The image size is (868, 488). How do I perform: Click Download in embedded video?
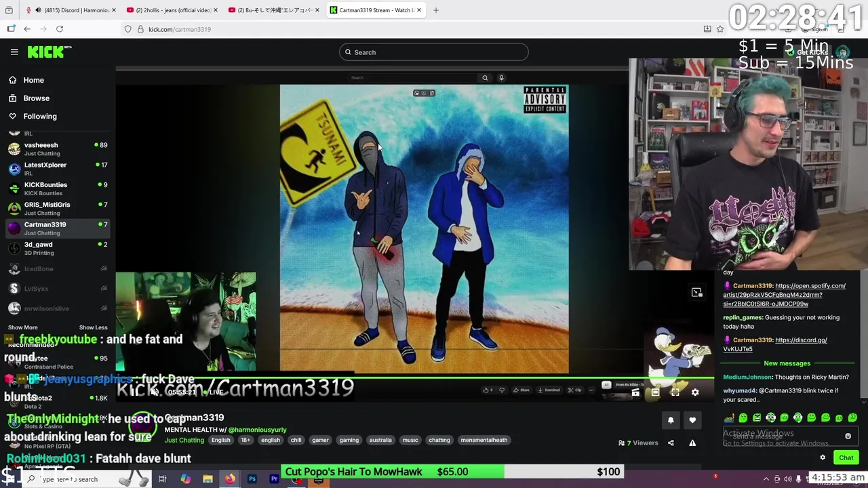coord(549,390)
